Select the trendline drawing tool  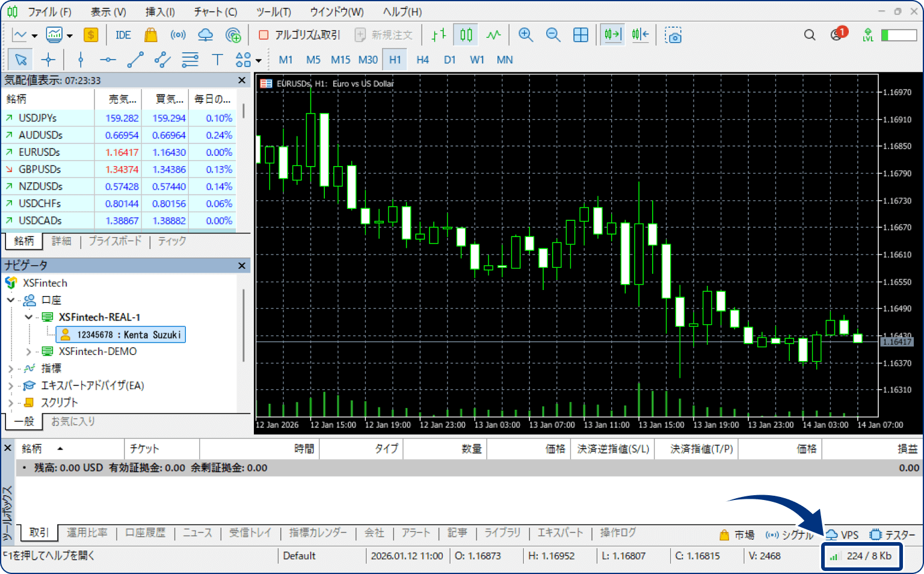[x=135, y=60]
